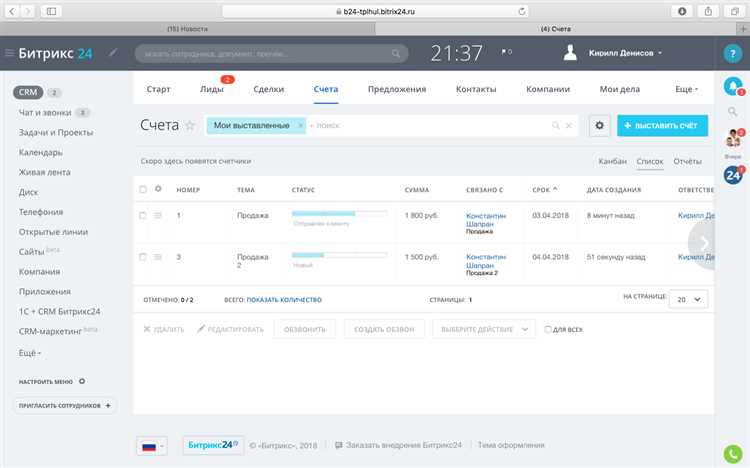This screenshot has width=750, height=468.
Task: Click status progress bar of invoice 3
Action: point(339,255)
